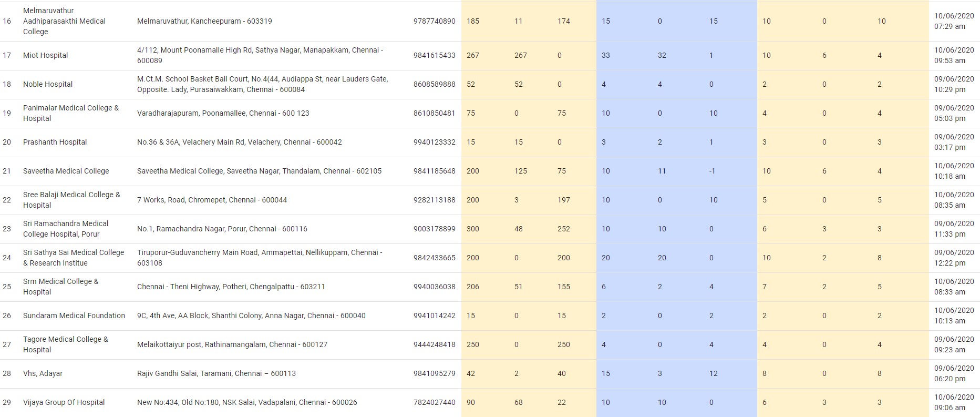Select Sree Balaji Medical College & Hospital

pos(71,200)
